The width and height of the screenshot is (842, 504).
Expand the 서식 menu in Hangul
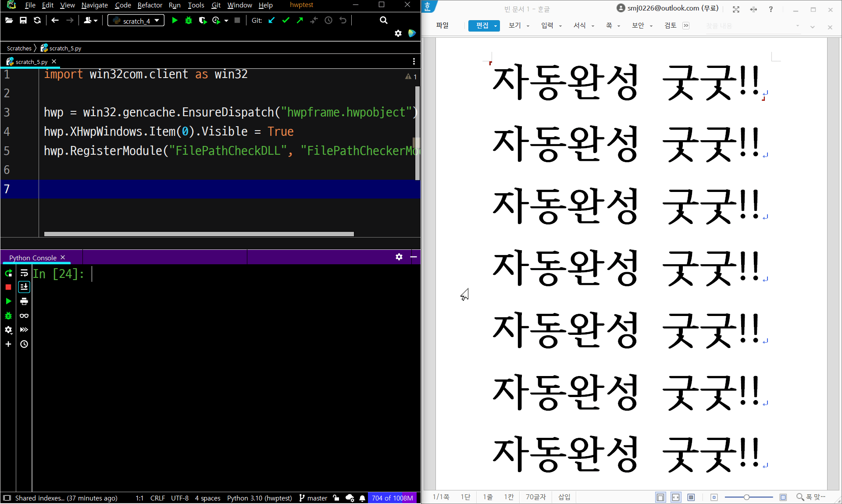[x=583, y=26]
